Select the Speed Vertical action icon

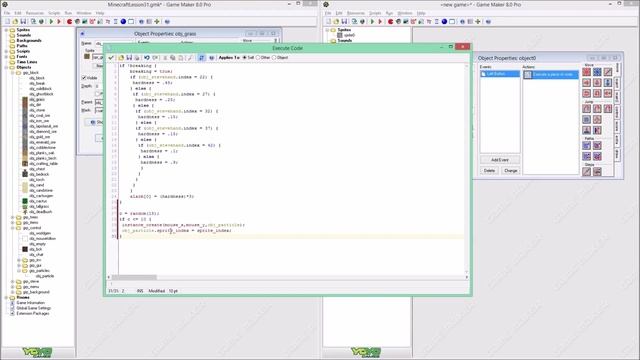point(597,83)
